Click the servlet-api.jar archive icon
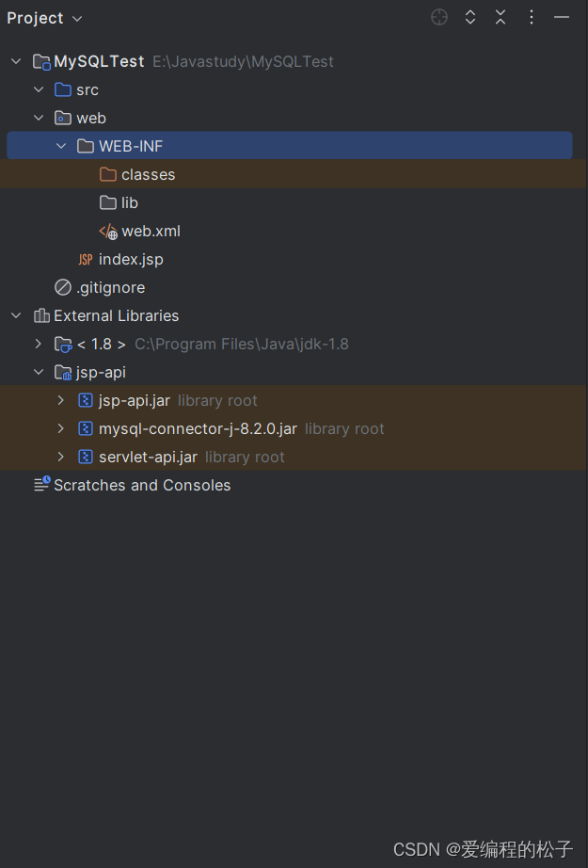Screen dimensions: 588x868 (86, 457)
